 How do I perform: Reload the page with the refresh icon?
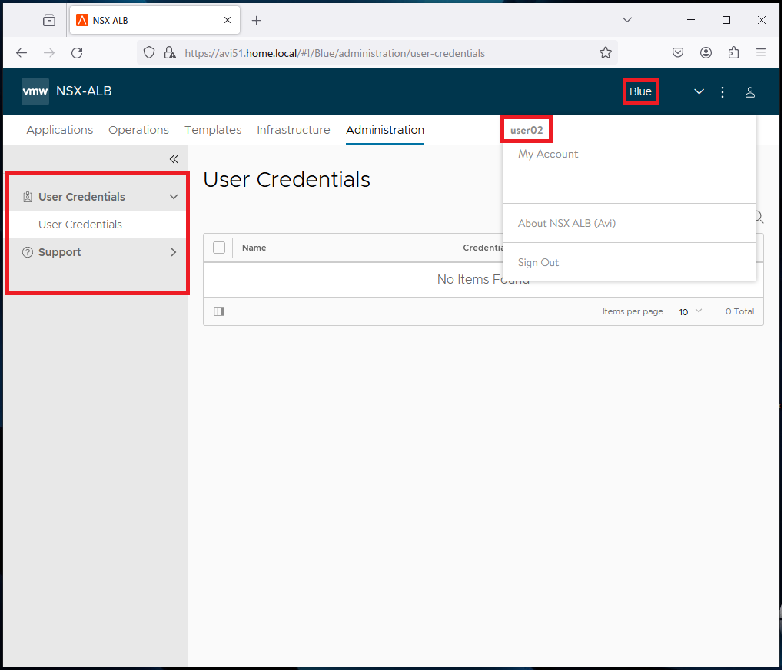pyautogui.click(x=77, y=53)
